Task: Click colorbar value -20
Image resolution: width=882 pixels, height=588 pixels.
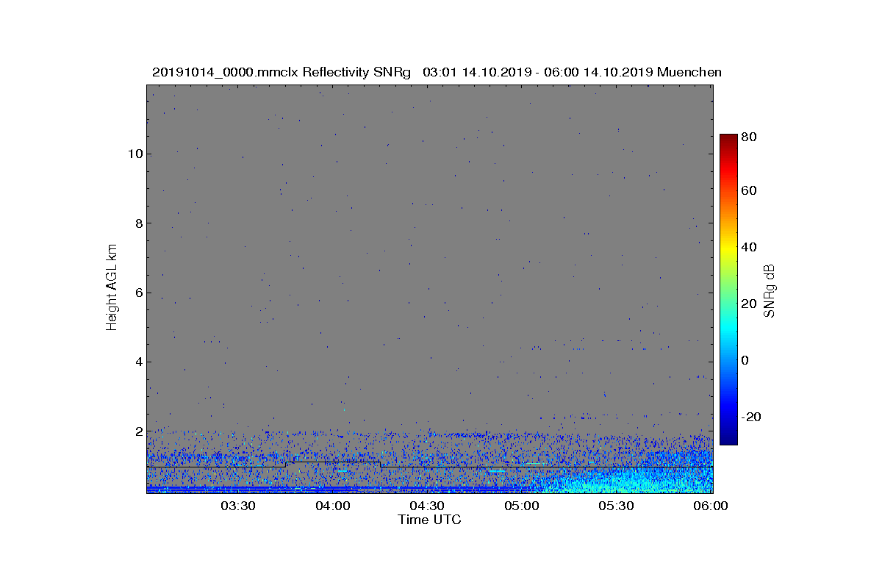Action: pyautogui.click(x=752, y=417)
